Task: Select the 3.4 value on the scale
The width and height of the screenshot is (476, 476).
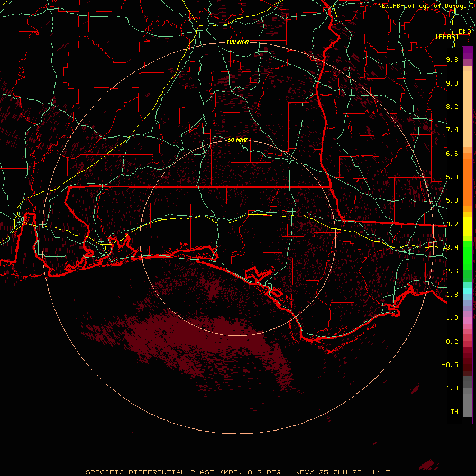Action: pos(452,248)
